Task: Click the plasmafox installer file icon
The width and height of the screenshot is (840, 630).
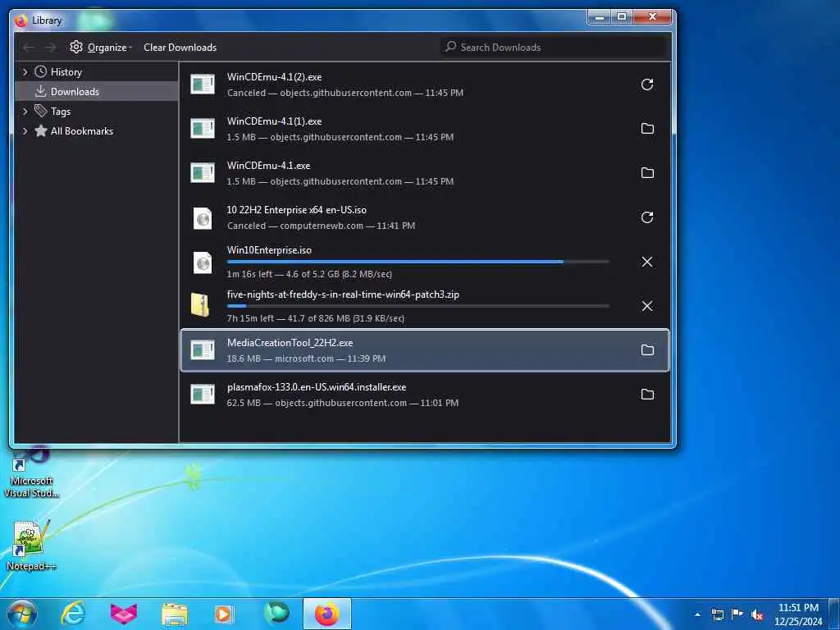Action: (203, 395)
